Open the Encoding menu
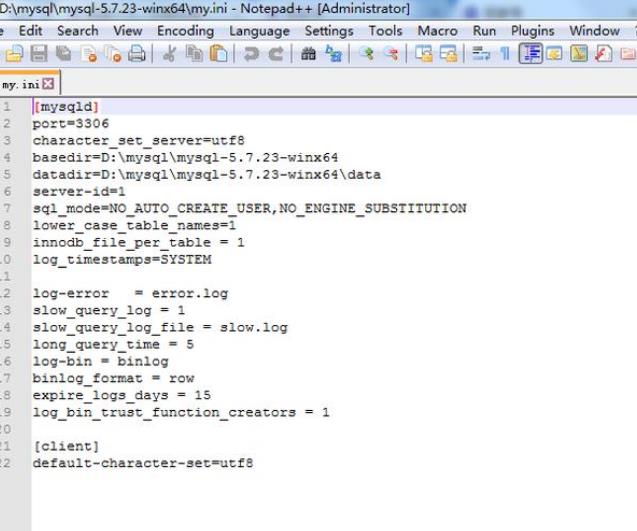The width and height of the screenshot is (637, 531). 185,31
